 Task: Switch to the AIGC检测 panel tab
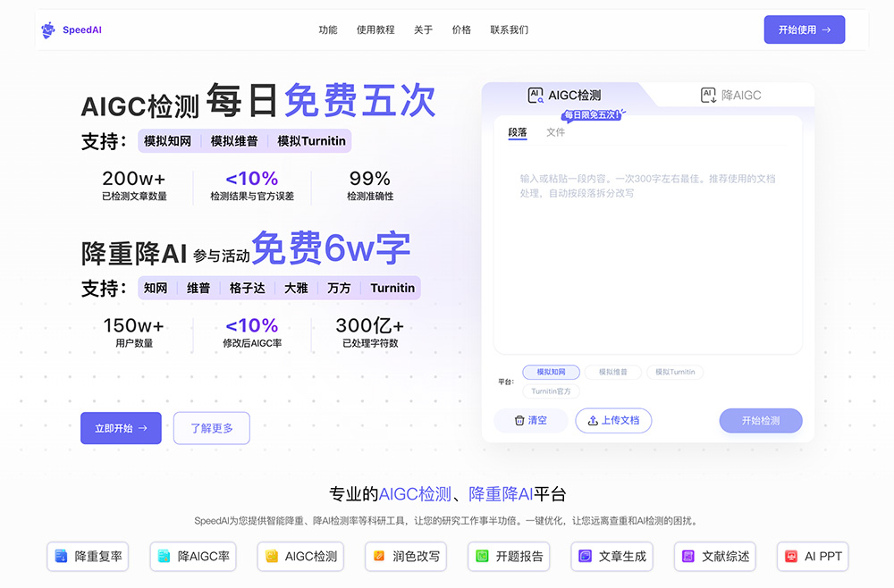tap(564, 95)
